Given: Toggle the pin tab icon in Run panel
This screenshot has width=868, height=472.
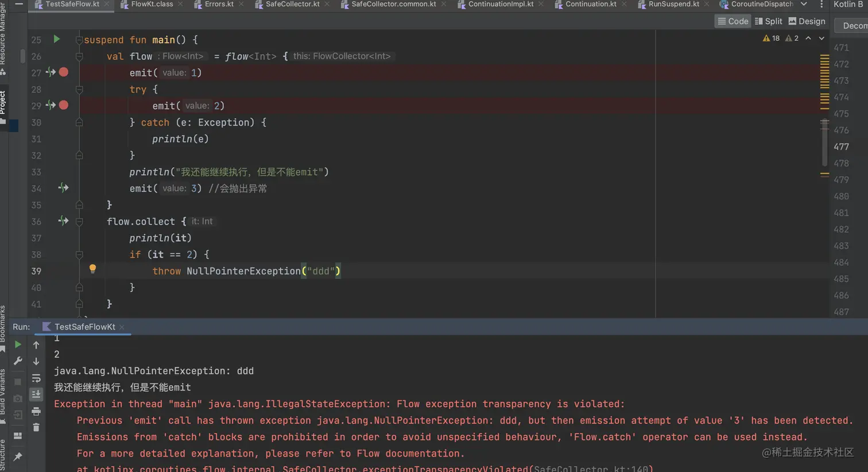Looking at the screenshot, I should (x=18, y=456).
